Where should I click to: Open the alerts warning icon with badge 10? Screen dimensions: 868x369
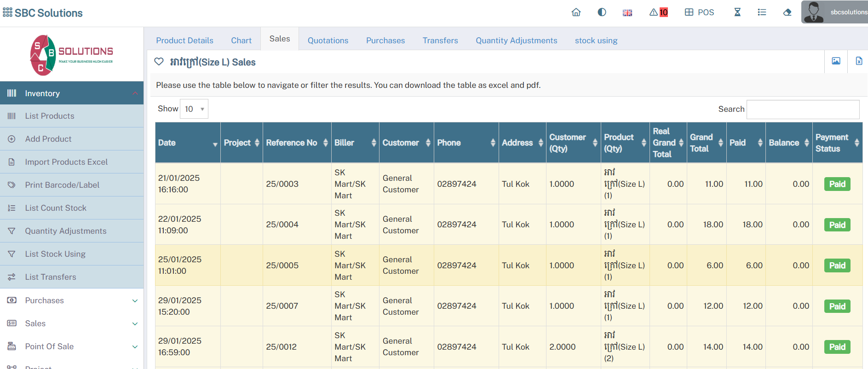(658, 12)
